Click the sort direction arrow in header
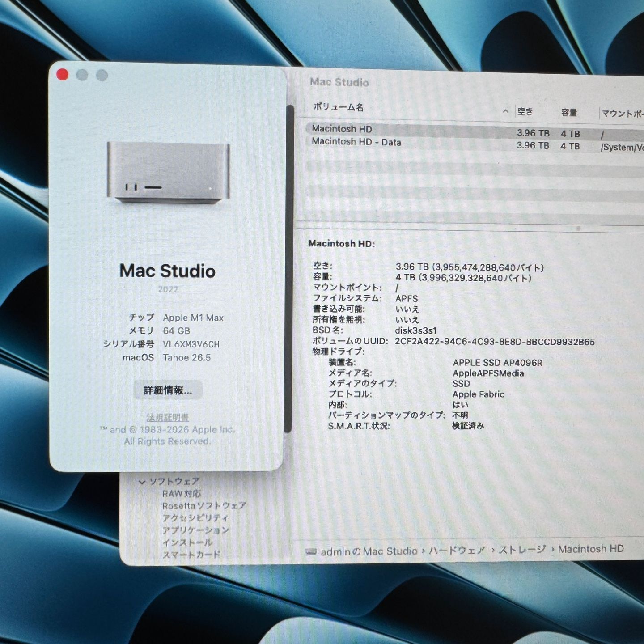The height and width of the screenshot is (644, 644). [x=505, y=110]
